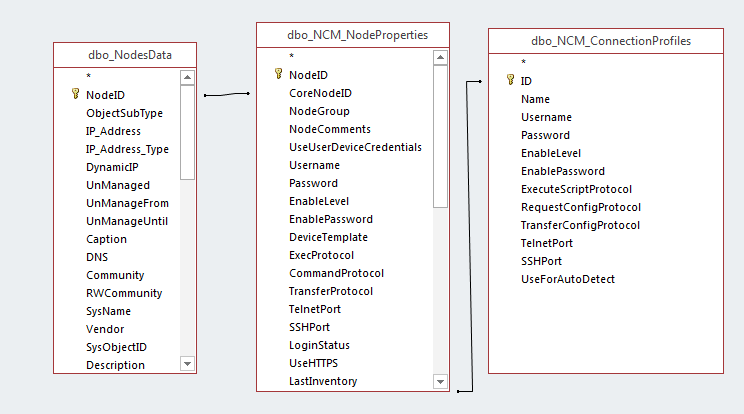The height and width of the screenshot is (414, 744).
Task: Select the dbo_NodesData table title bar
Action: pyautogui.click(x=125, y=55)
